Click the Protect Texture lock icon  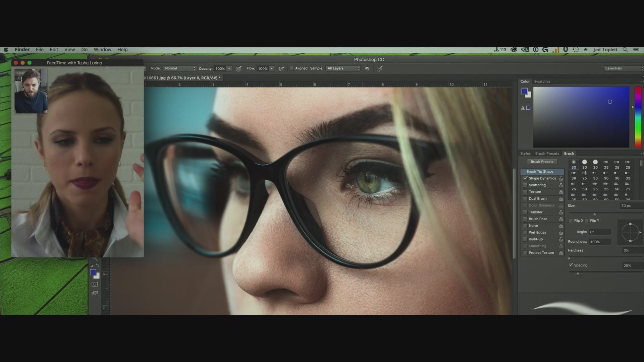(561, 253)
